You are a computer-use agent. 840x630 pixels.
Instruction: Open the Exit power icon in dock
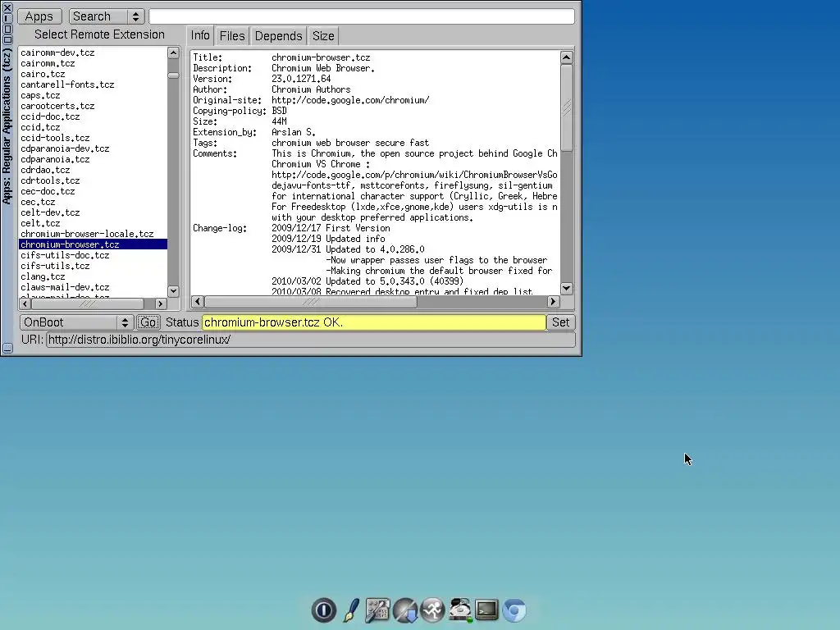(x=323, y=609)
